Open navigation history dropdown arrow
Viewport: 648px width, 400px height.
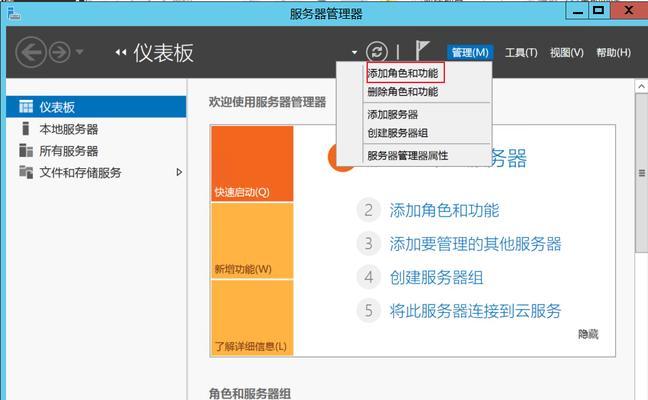pyautogui.click(x=79, y=52)
